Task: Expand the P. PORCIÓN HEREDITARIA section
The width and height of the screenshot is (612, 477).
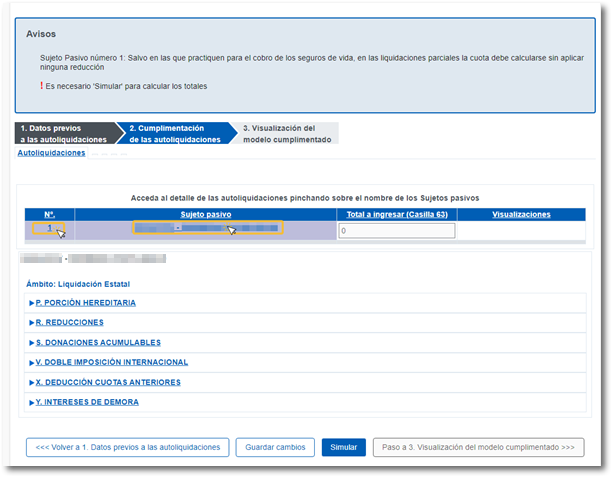Action: (85, 302)
